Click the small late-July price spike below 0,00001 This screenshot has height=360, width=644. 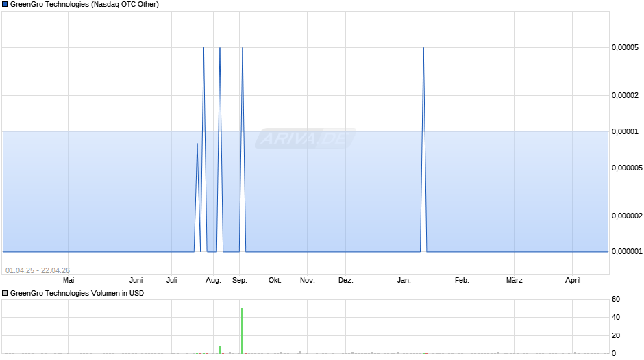click(x=197, y=197)
